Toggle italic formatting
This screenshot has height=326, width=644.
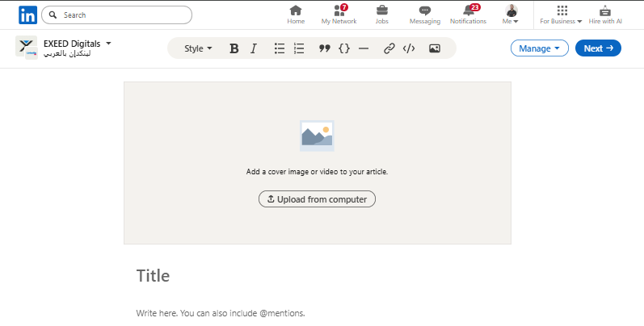[254, 48]
